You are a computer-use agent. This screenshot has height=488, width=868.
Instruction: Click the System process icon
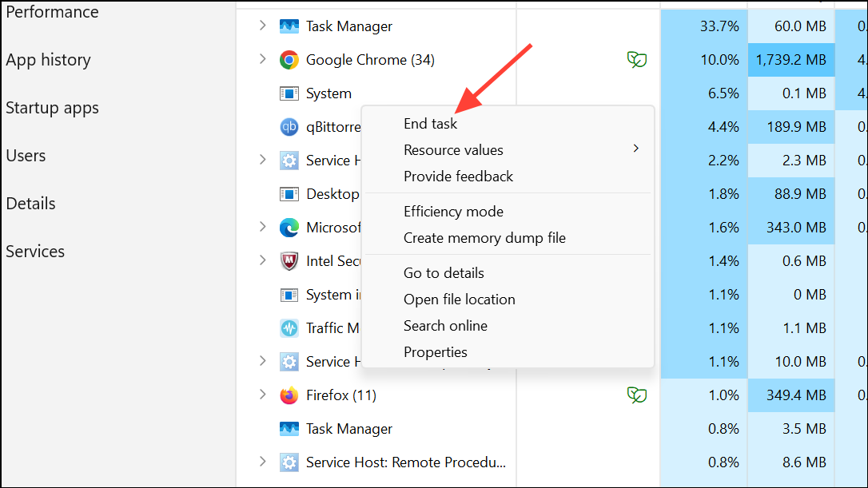tap(289, 93)
